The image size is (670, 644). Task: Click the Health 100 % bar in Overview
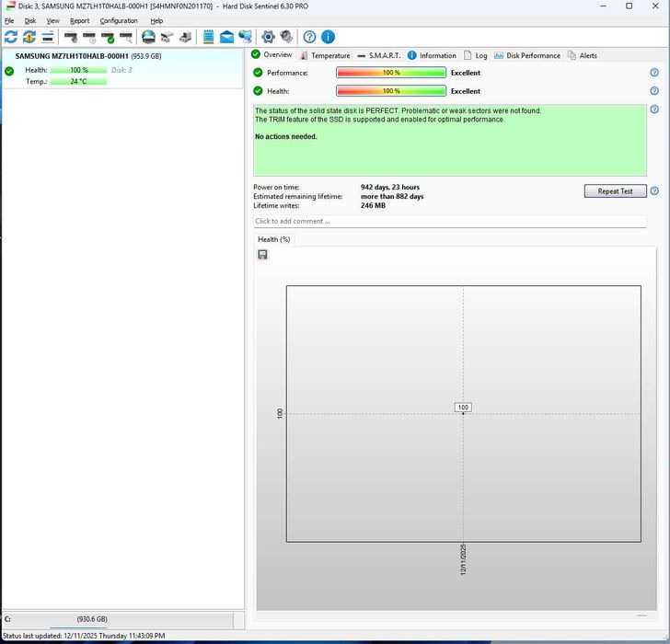391,91
